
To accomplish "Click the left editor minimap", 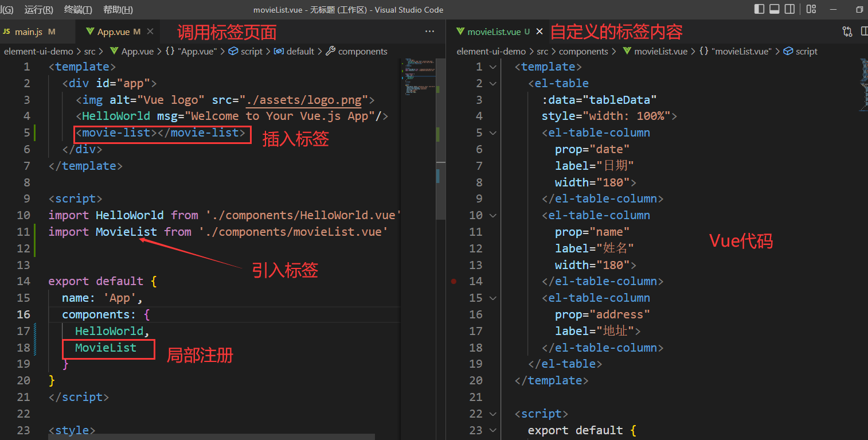I will coord(419,76).
